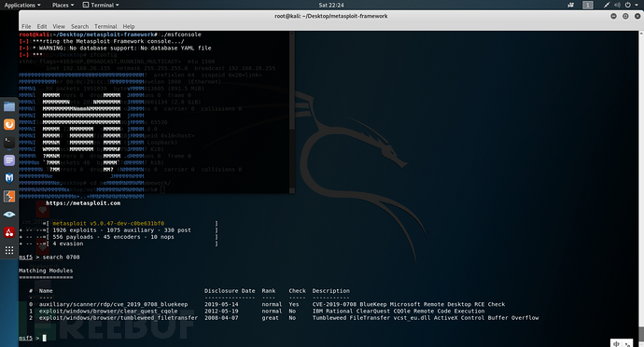Show all applications grid icon

point(9,250)
